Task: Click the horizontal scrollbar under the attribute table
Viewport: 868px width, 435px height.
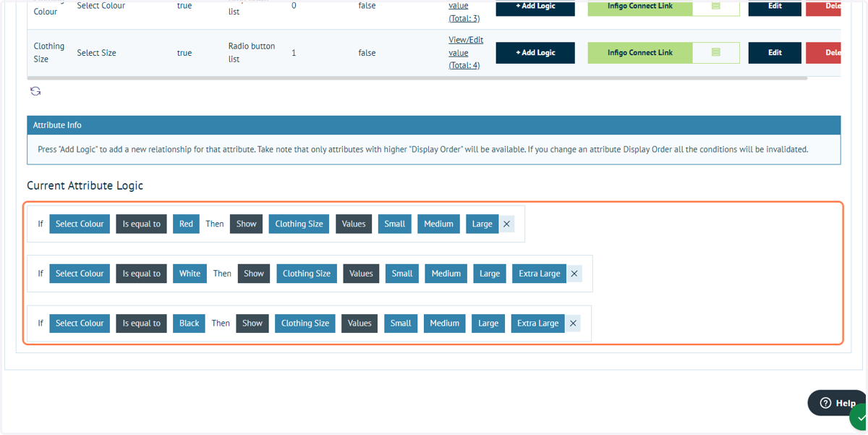Action: 417,78
